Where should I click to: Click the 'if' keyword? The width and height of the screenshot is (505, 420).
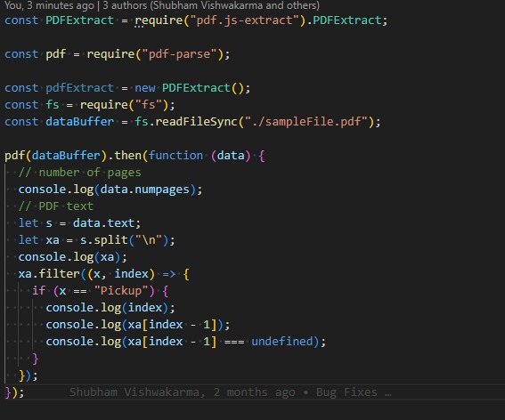pos(38,291)
